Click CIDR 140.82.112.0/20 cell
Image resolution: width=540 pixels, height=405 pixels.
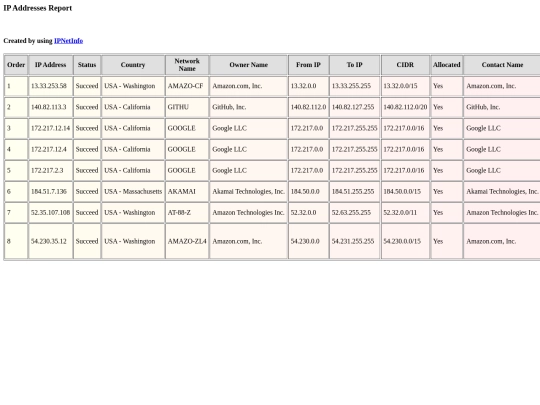coord(405,107)
